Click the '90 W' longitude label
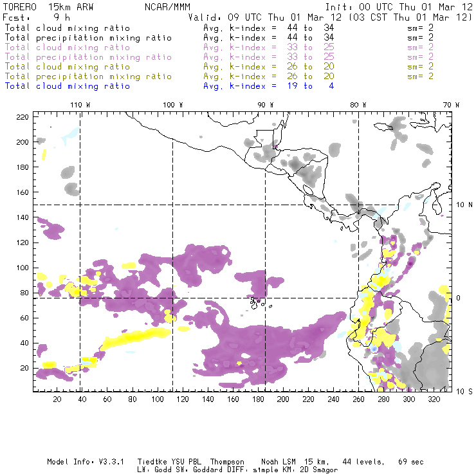The height and width of the screenshot is (476, 476). (x=265, y=105)
